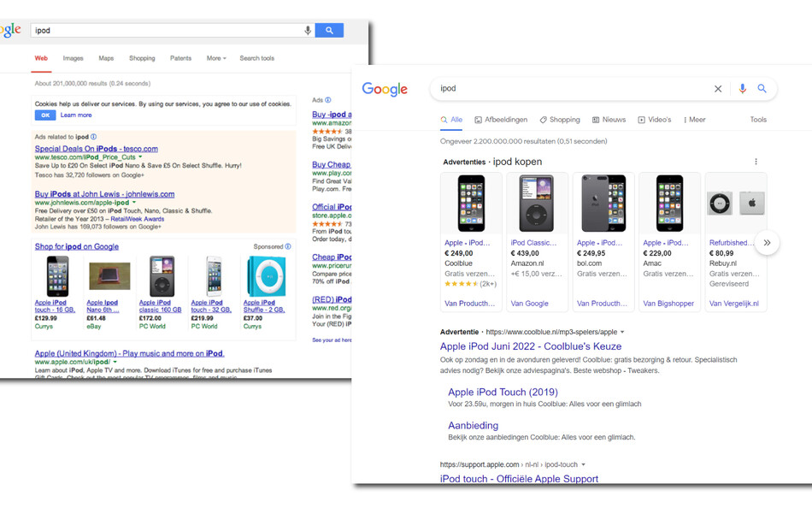The height and width of the screenshot is (508, 812).
Task: Click the info icon beside the 'Sponsored' label
Action: click(x=288, y=247)
